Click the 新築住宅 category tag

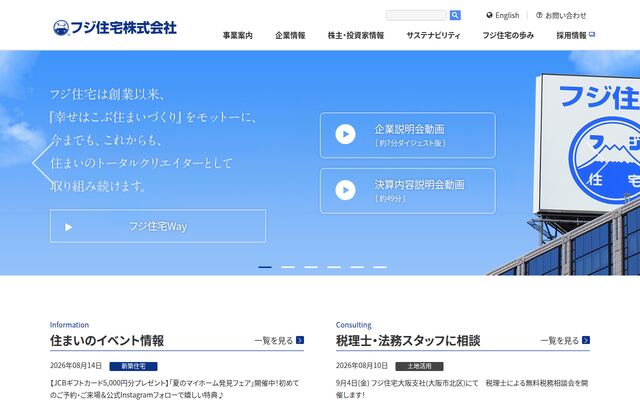133,366
